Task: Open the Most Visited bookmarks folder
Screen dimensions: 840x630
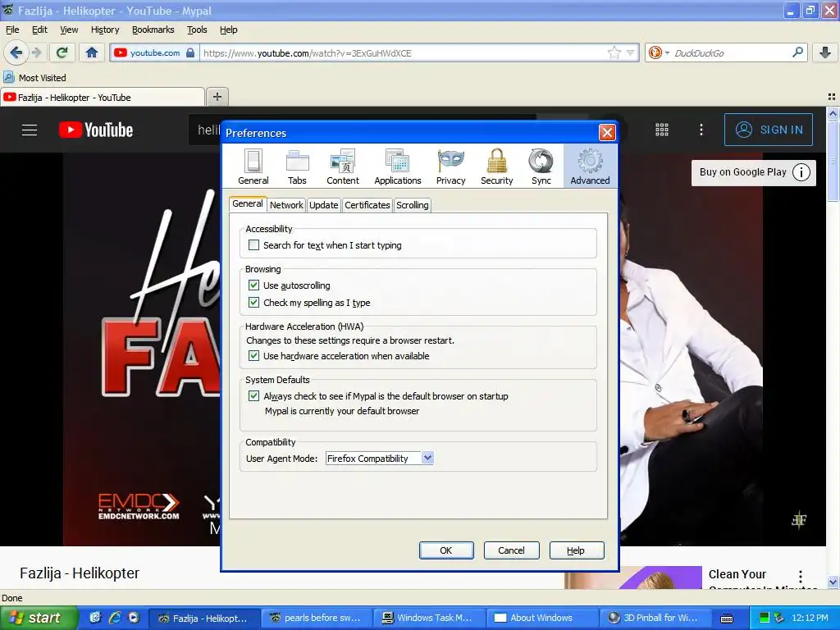Action: [x=34, y=78]
